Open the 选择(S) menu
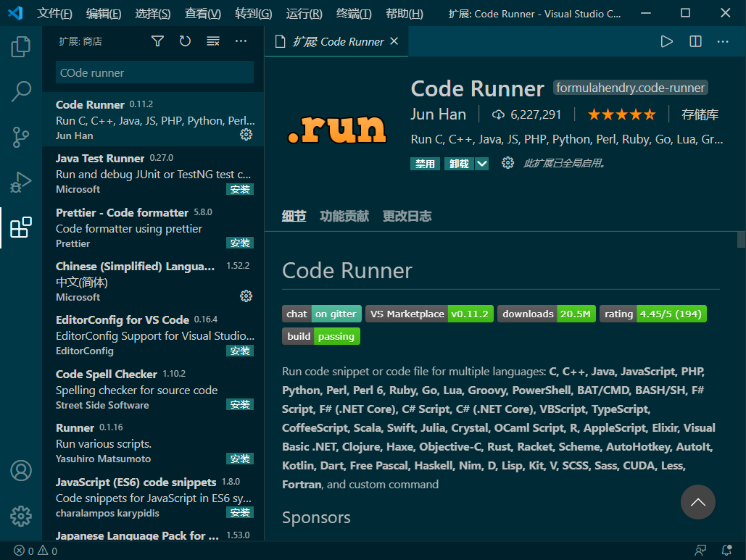The image size is (746, 560). [x=153, y=13]
